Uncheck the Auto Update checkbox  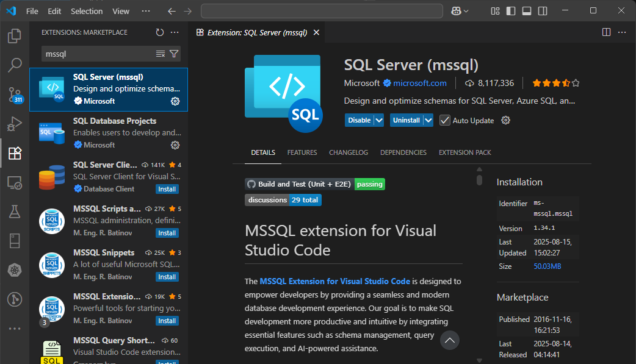[444, 120]
